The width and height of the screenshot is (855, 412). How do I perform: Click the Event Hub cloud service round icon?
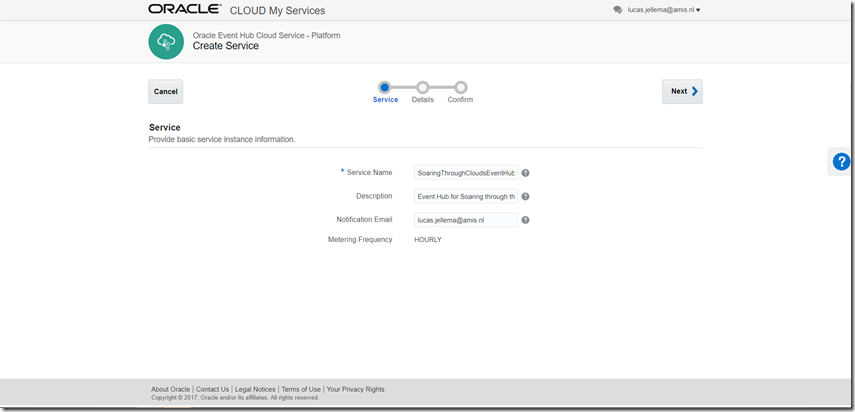pos(166,42)
